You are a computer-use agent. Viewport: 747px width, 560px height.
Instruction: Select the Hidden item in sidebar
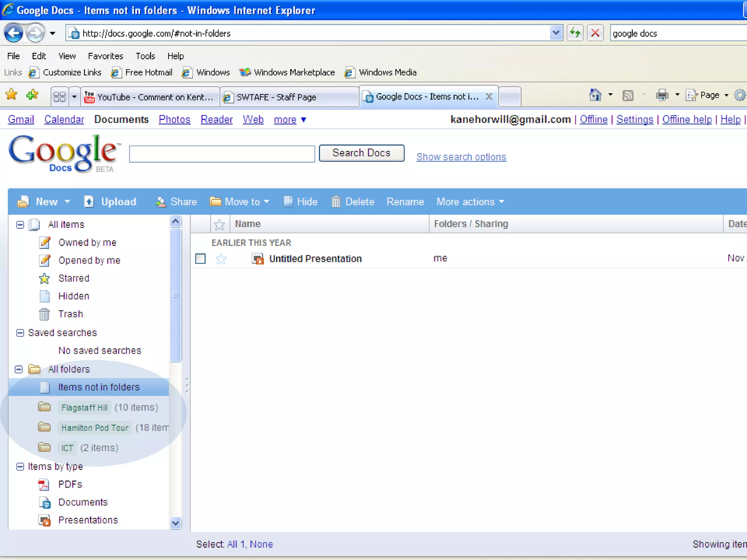tap(74, 296)
